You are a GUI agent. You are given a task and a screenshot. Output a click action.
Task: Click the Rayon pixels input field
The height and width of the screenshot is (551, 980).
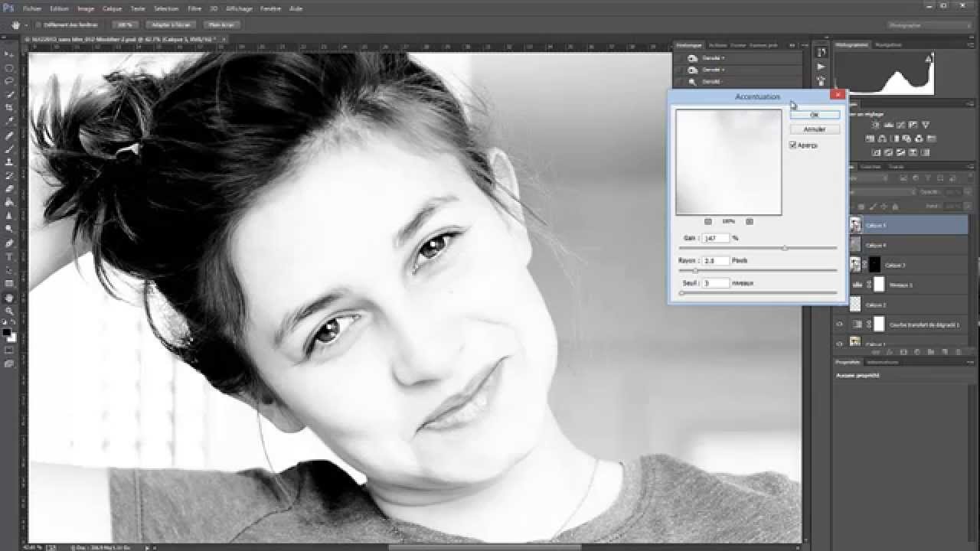716,261
